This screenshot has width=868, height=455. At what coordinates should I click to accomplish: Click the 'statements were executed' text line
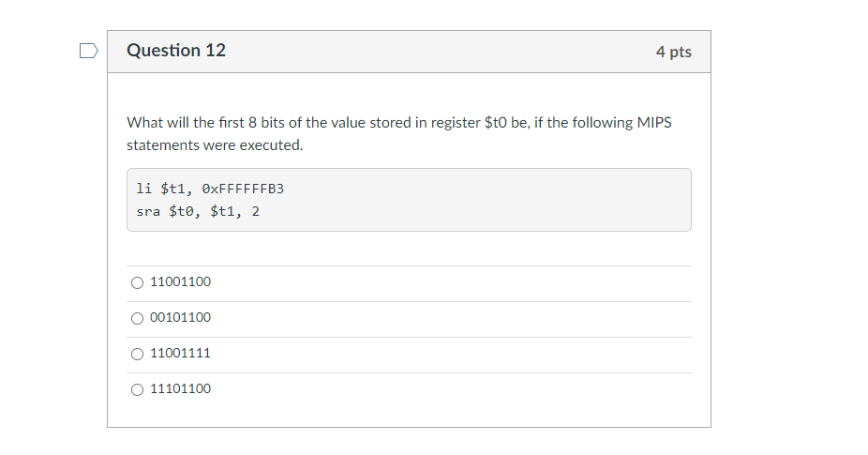point(215,145)
